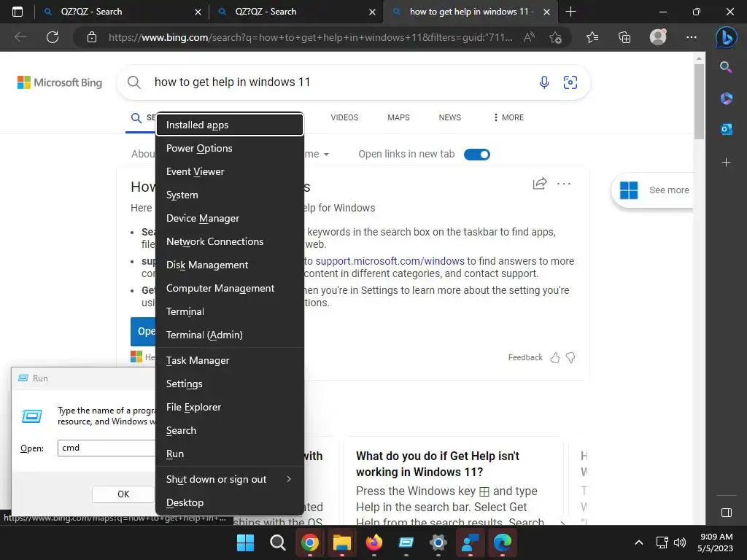The image size is (747, 560).
Task: Open Microsoft 365 sidebar icon
Action: [726, 98]
